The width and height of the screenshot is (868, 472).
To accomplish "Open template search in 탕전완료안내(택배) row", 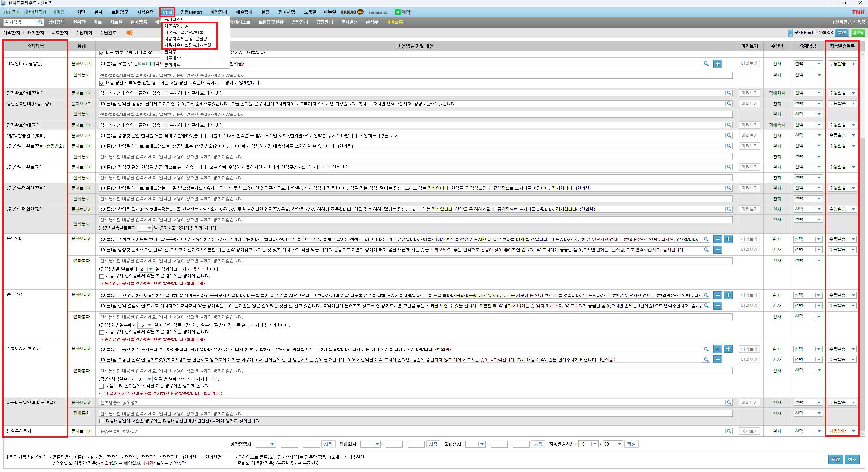I will point(729,93).
